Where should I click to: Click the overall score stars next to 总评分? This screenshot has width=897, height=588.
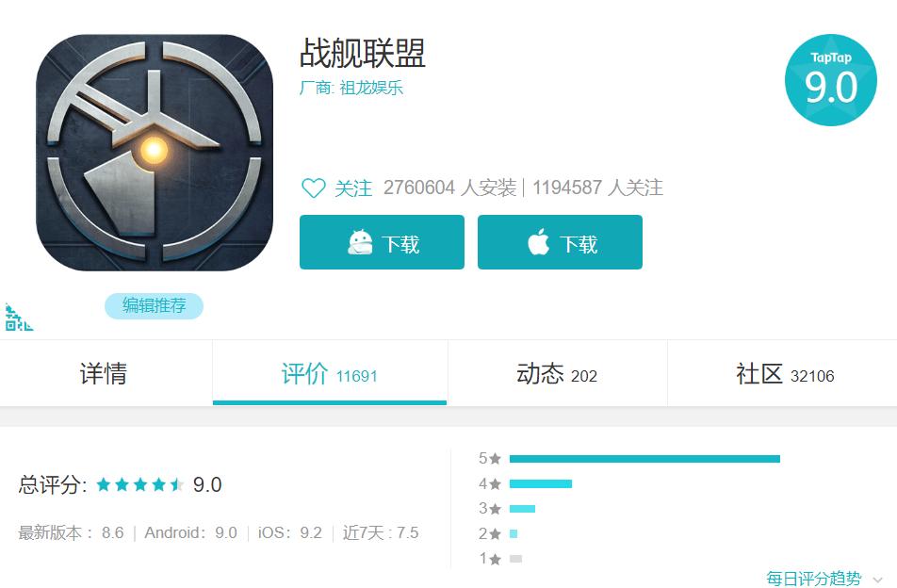[x=140, y=484]
